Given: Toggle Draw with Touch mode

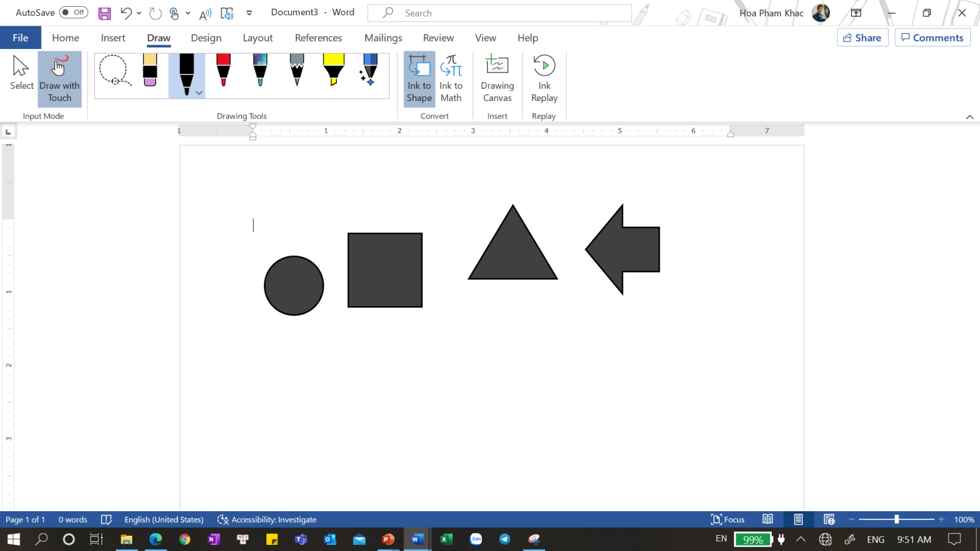Looking at the screenshot, I should click(x=59, y=79).
